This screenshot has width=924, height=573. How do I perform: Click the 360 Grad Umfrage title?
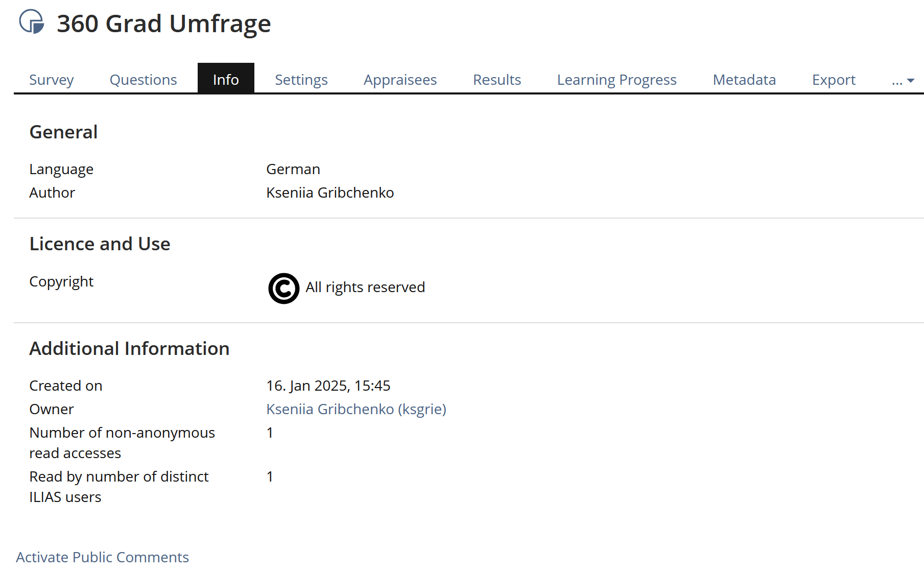163,23
